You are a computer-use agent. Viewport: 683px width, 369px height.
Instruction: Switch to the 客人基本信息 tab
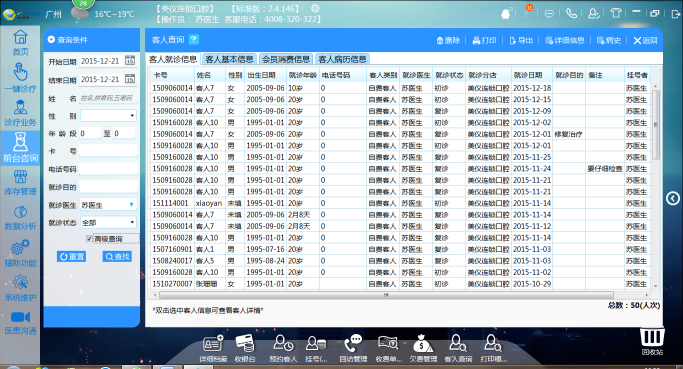229,59
